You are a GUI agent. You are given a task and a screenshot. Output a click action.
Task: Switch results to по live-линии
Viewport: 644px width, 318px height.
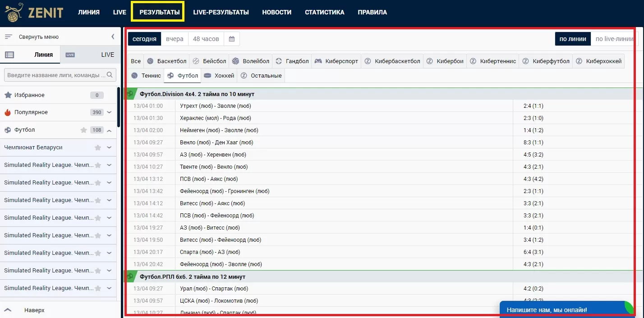614,39
